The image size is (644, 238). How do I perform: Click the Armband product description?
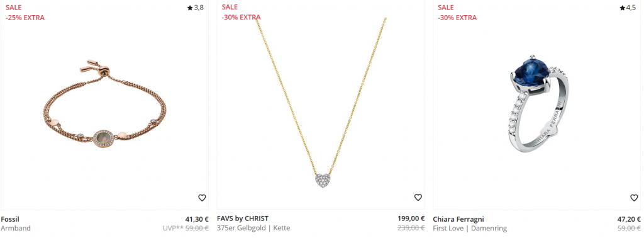pyautogui.click(x=16, y=228)
